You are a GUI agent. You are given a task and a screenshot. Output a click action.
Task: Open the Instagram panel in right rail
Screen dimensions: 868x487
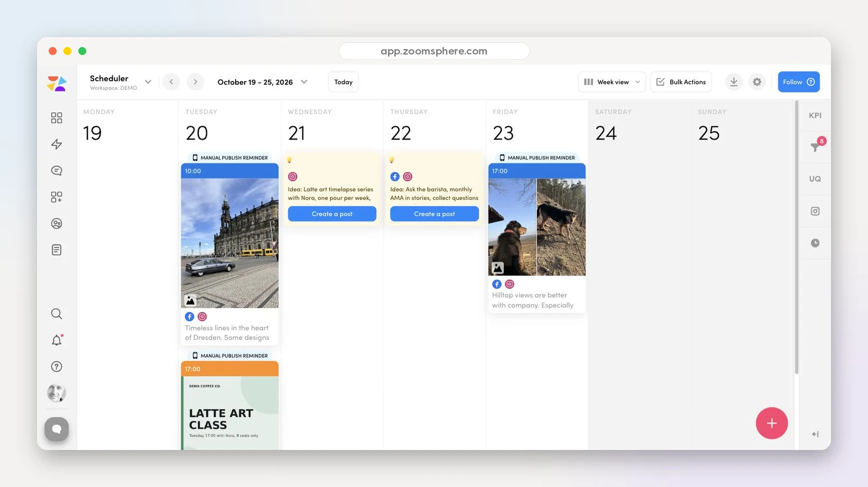[x=815, y=211]
